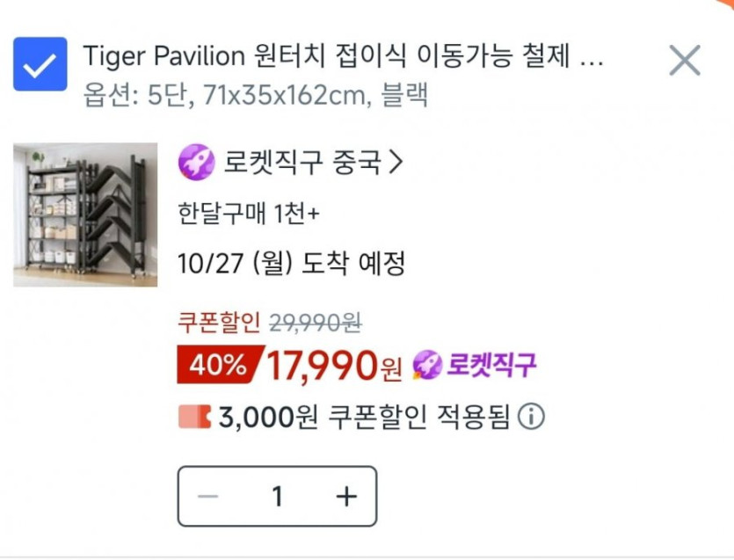734x560 pixels.
Task: Click the red 쿠폰할인 label
Action: pyautogui.click(x=219, y=322)
